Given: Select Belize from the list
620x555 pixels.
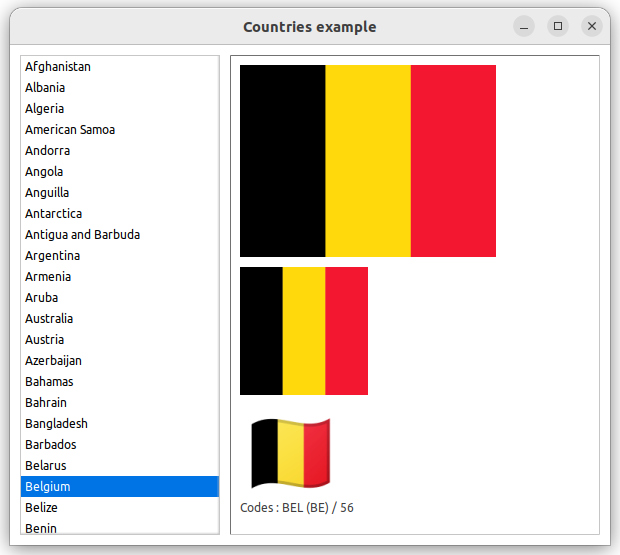Looking at the screenshot, I should click(x=41, y=508).
